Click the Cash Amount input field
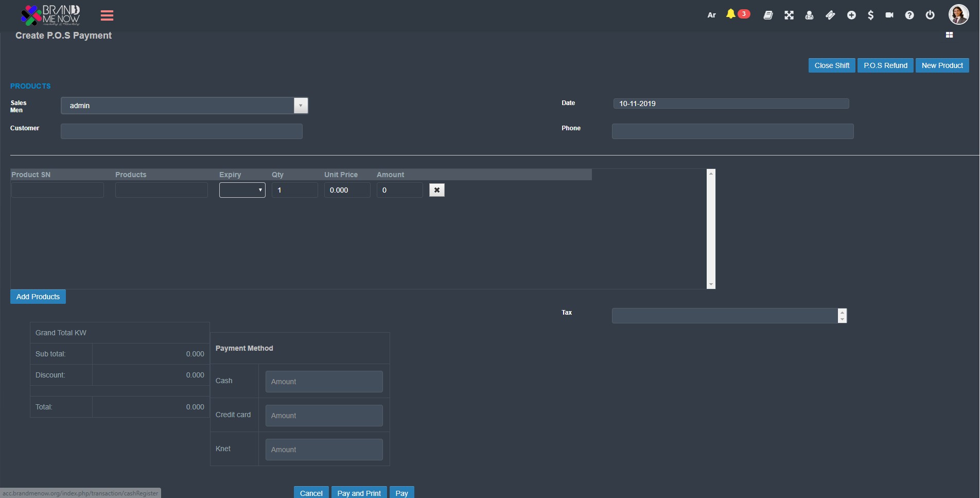Viewport: 980px width, 498px height. pos(324,382)
